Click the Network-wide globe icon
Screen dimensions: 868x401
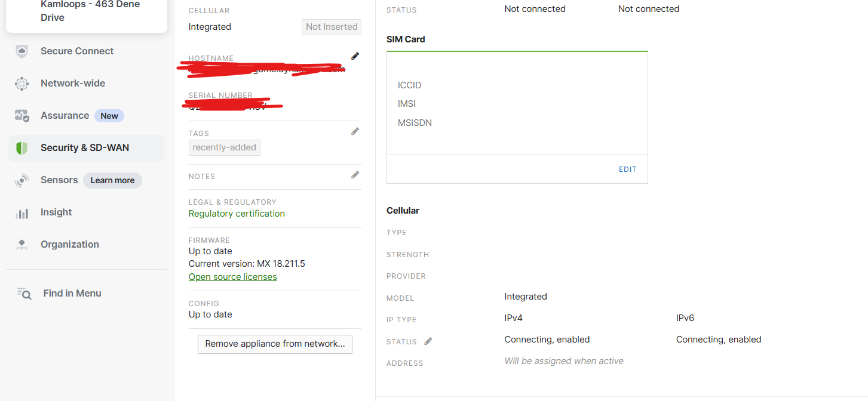click(22, 83)
